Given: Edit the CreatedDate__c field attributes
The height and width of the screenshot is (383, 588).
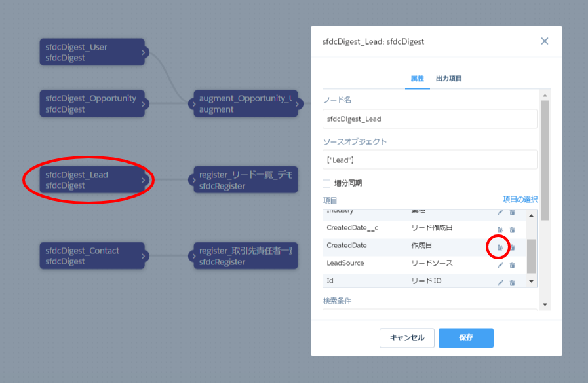Looking at the screenshot, I should [500, 230].
